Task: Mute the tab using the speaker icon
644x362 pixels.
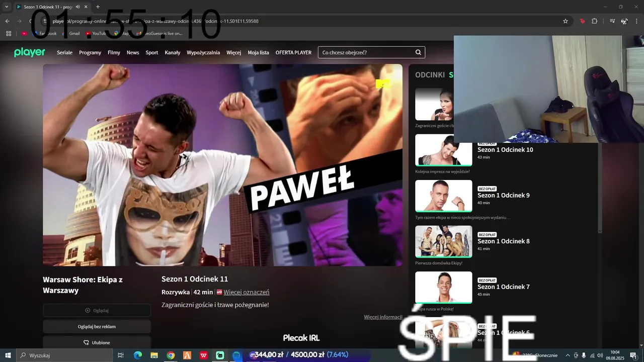Action: click(x=77, y=7)
